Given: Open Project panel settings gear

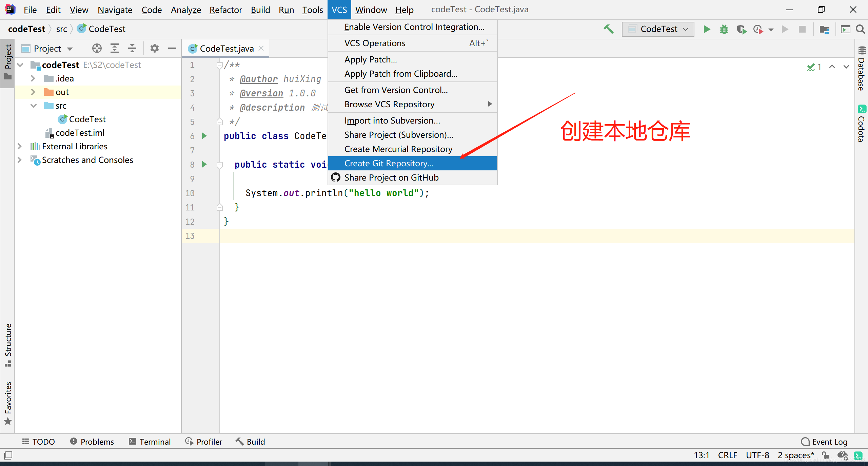Looking at the screenshot, I should point(155,49).
